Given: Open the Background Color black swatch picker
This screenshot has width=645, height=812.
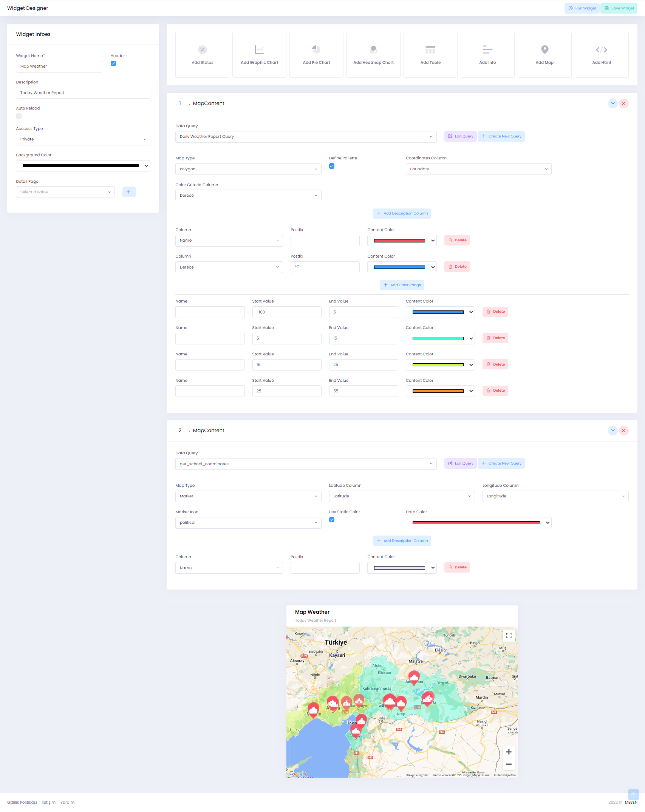Looking at the screenshot, I should tap(83, 166).
